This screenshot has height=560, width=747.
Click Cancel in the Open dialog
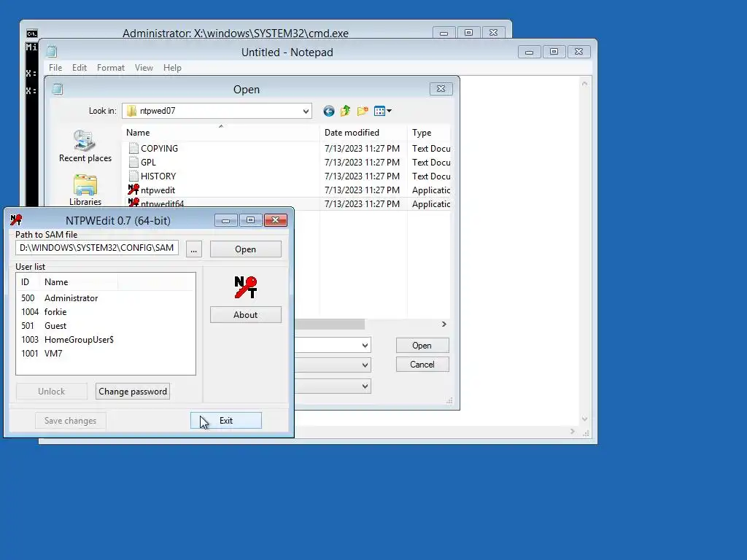422,365
